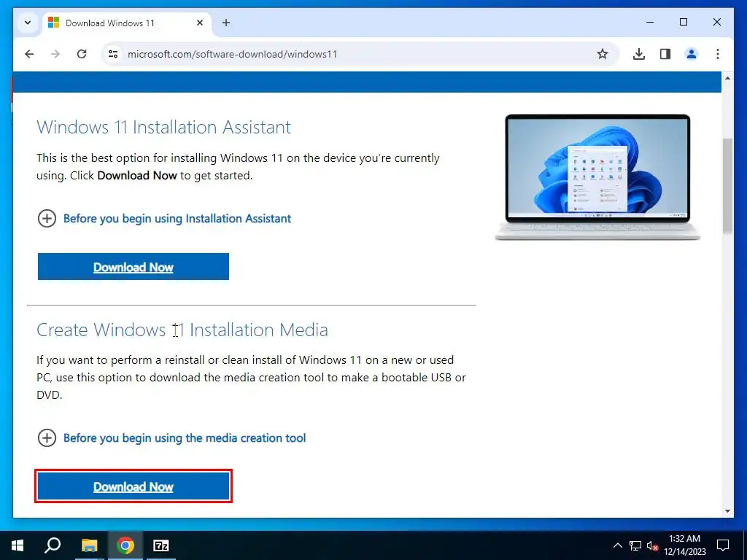Open File Explorer from the taskbar
This screenshot has width=747, height=560.
click(x=89, y=545)
